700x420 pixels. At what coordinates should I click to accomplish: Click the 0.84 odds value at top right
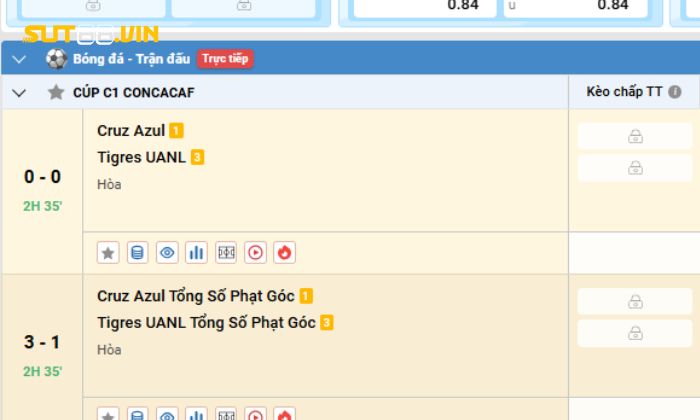(613, 6)
